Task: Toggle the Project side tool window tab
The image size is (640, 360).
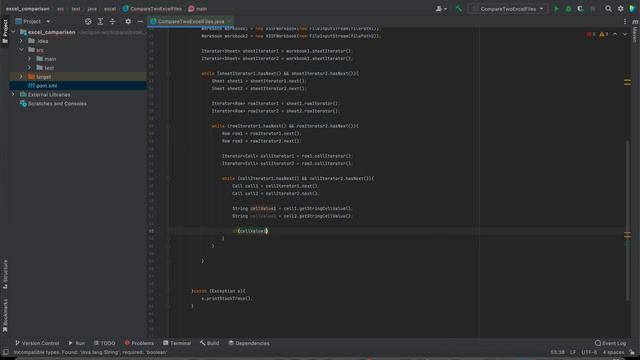Action: pos(5,32)
